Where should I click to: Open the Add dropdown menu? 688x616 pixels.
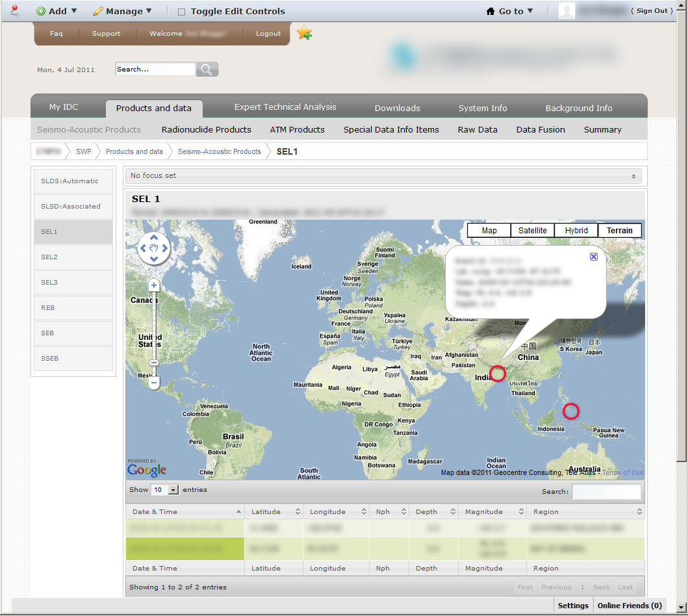56,12
